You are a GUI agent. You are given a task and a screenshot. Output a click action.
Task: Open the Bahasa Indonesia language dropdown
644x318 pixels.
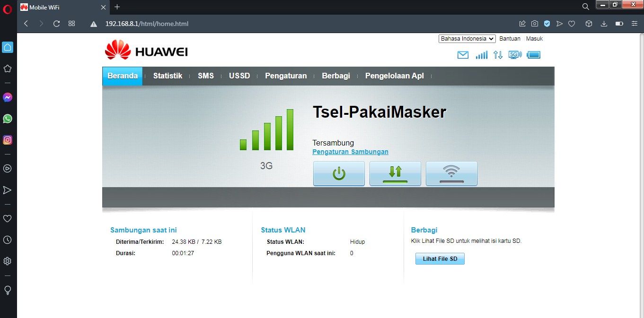tap(467, 39)
